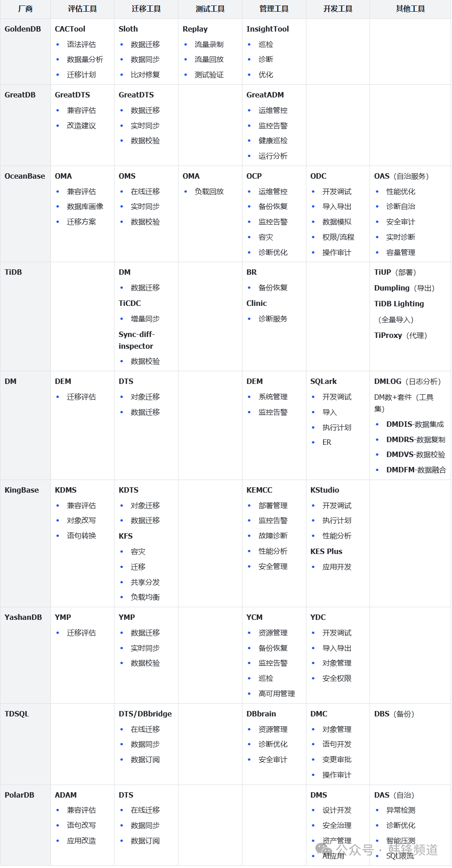Click the DMDVS-数据校验 bullet
This screenshot has height=868, width=452.
[x=415, y=454]
